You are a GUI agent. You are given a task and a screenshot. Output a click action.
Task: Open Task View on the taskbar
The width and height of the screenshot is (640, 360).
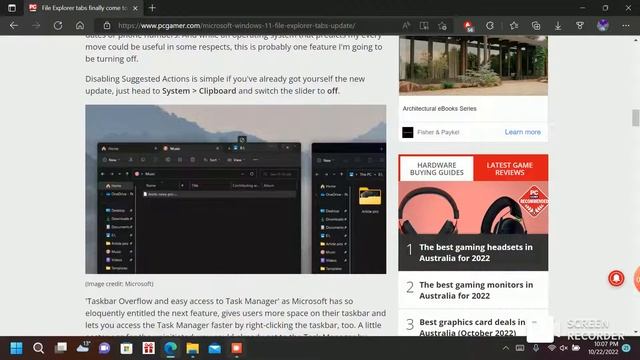(x=60, y=348)
